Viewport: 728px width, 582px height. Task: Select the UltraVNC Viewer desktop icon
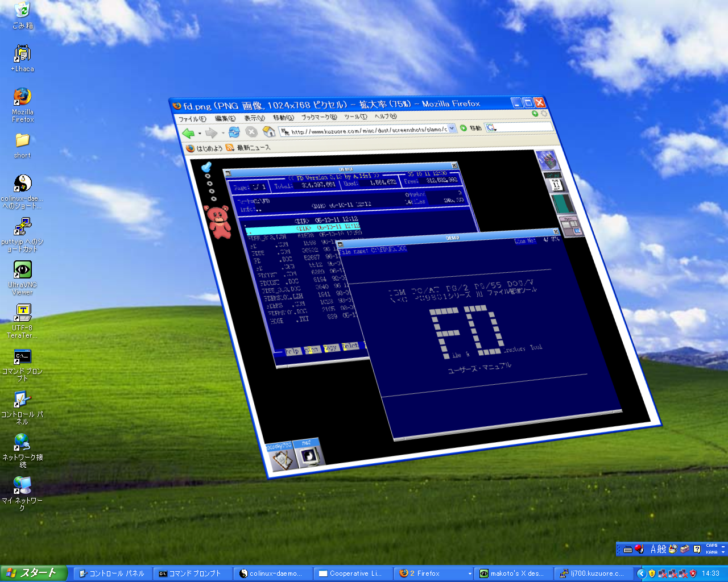[x=22, y=278]
